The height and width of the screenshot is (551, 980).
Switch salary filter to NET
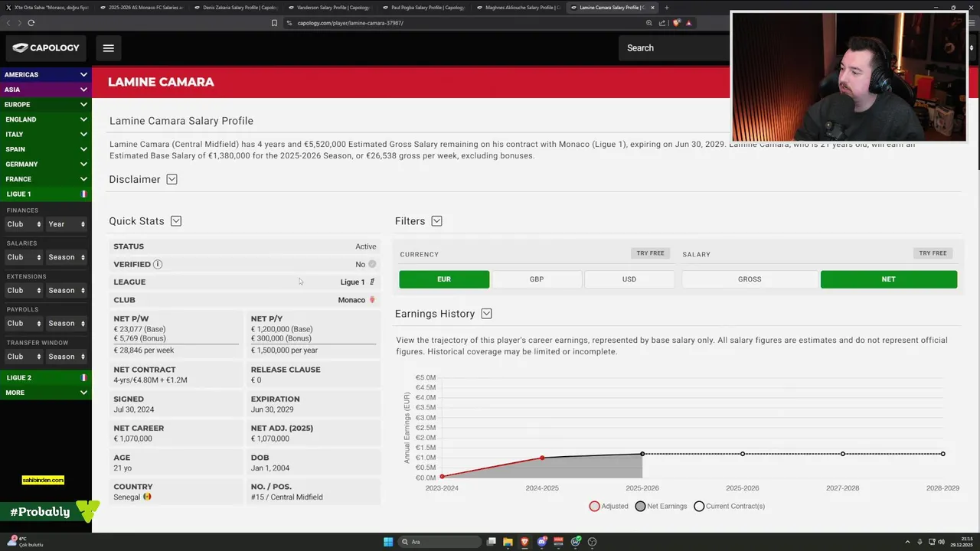[x=888, y=279]
